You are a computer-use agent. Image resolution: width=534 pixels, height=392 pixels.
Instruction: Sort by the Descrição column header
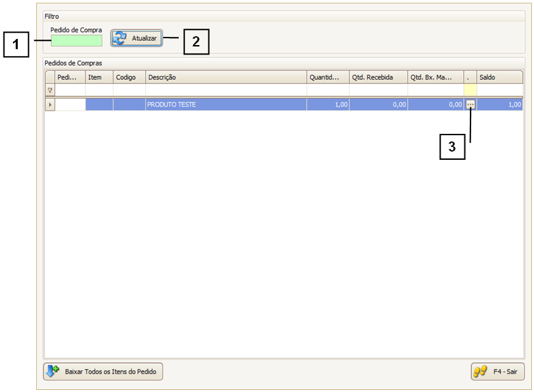[225, 77]
